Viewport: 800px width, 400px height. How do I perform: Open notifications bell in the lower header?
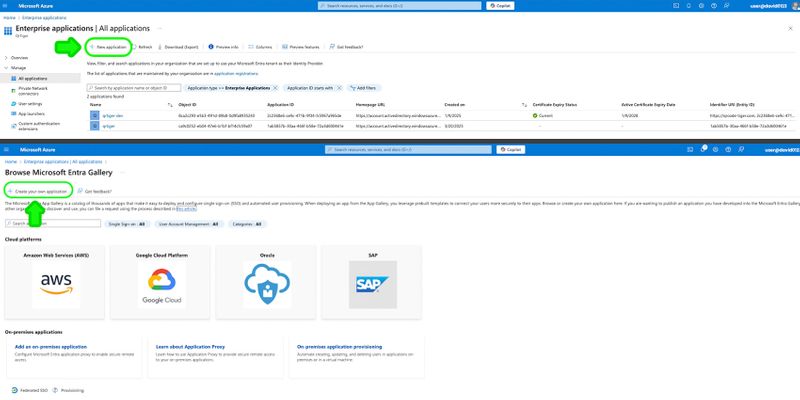click(x=703, y=149)
